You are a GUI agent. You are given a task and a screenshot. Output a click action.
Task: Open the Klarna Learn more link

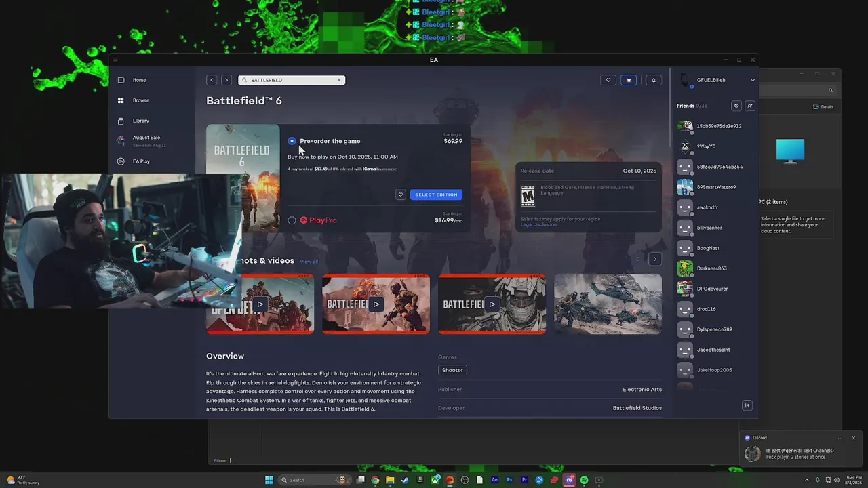point(387,169)
